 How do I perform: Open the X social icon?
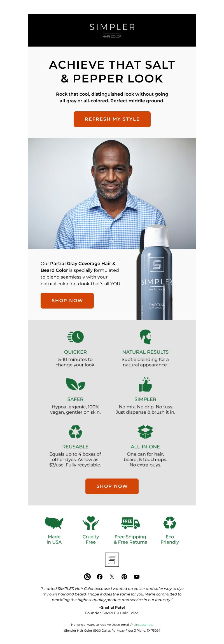pos(112,577)
